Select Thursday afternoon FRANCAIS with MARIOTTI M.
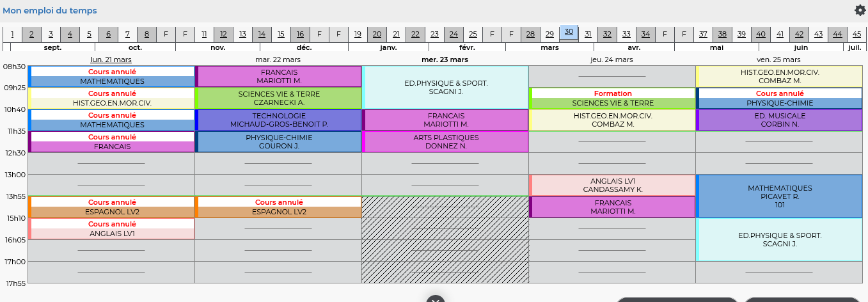The width and height of the screenshot is (868, 302). tap(612, 207)
